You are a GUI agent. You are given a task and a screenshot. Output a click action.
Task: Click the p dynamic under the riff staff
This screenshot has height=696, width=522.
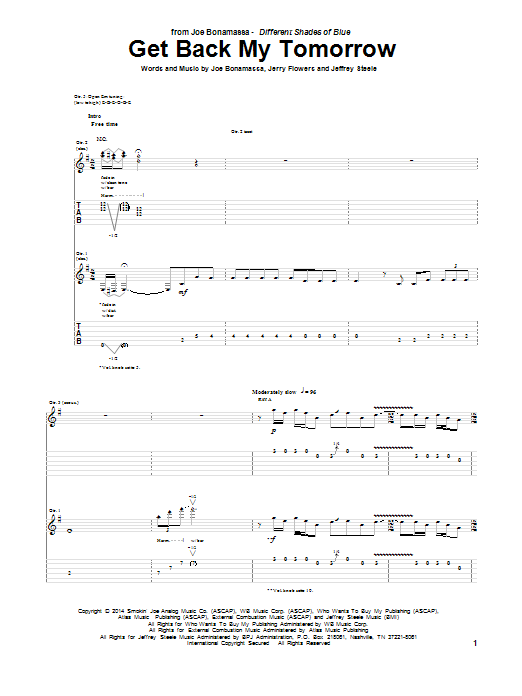click(273, 431)
